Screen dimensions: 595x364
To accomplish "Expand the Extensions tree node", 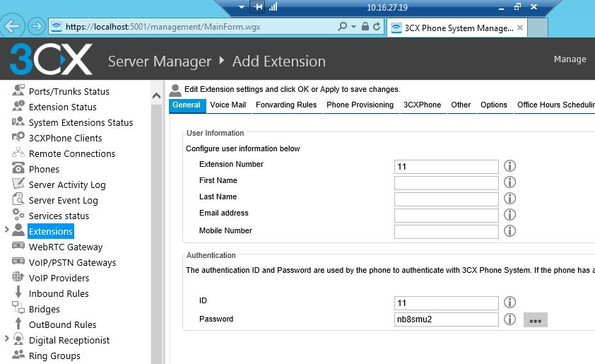I will (6, 229).
